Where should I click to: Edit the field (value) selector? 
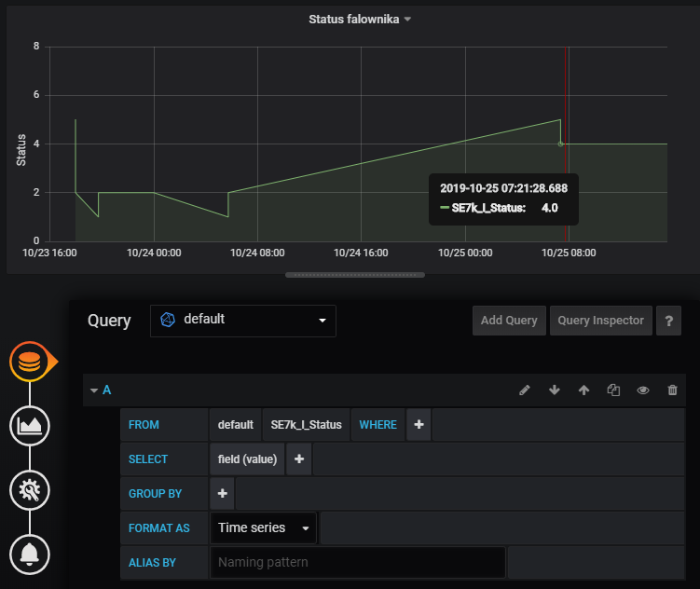tap(247, 459)
